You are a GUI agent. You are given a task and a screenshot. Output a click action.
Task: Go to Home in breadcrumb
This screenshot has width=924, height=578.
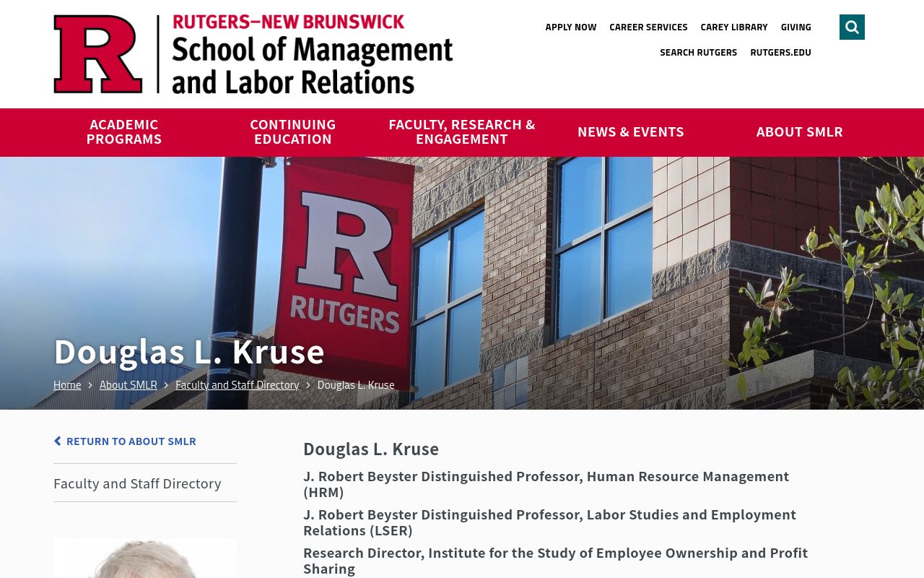pyautogui.click(x=67, y=384)
